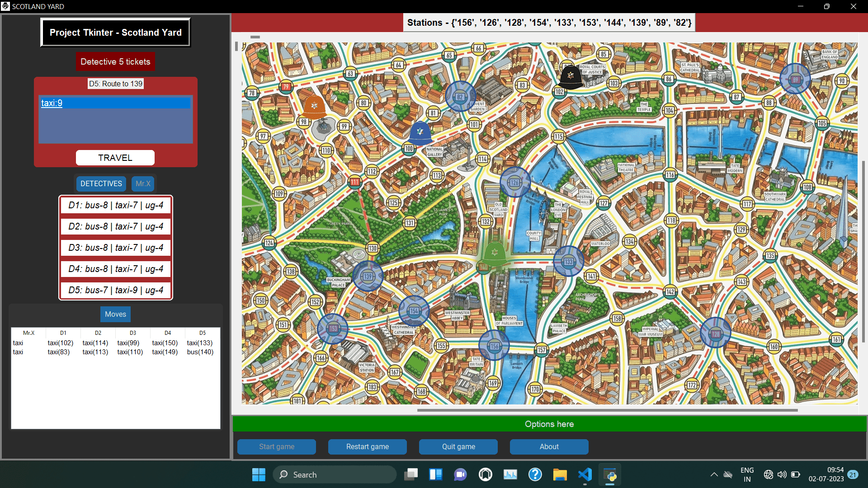
Task: Click the Moves label button
Action: tap(115, 314)
